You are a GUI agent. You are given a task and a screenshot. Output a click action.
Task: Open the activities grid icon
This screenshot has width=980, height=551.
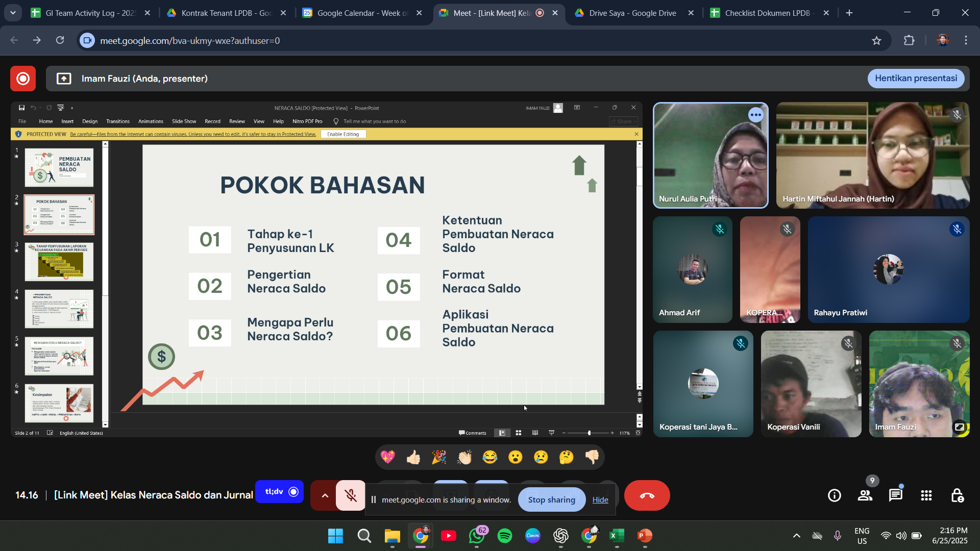pos(926,495)
